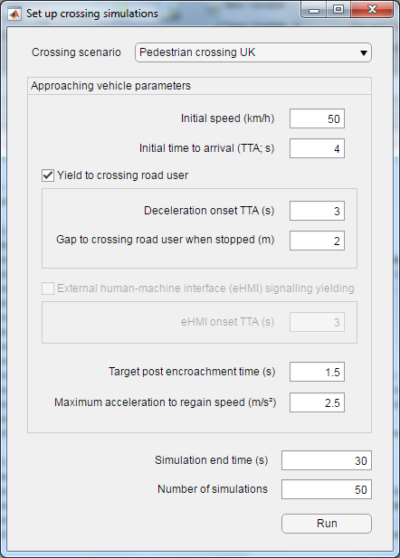Click the disabled eHMI signalling yielding checkbox
Image resolution: width=400 pixels, height=558 pixels.
(x=48, y=288)
